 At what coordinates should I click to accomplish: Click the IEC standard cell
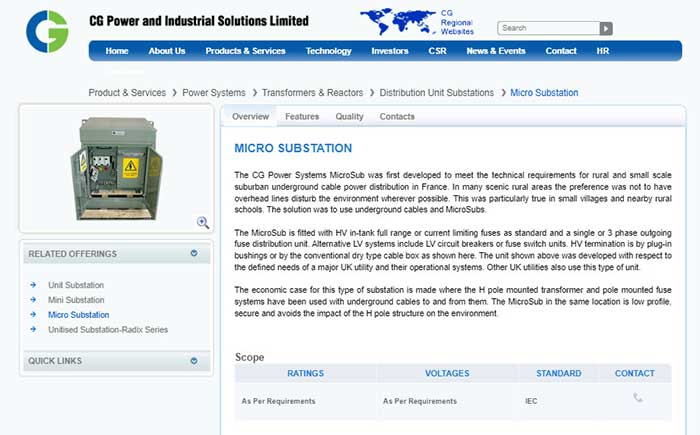pos(531,401)
